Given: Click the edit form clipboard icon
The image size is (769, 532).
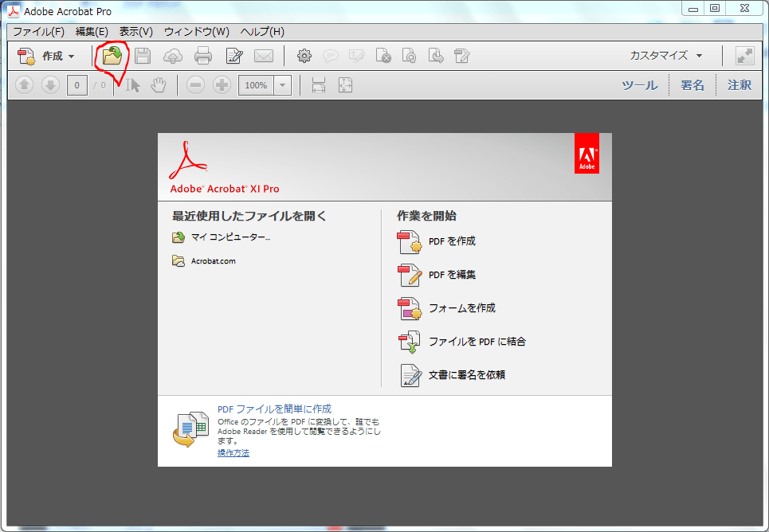Looking at the screenshot, I should tap(462, 56).
